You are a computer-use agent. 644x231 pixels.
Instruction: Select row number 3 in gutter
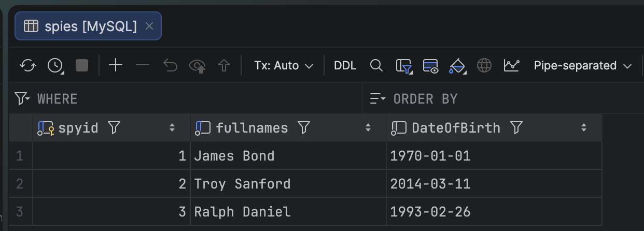[20, 212]
